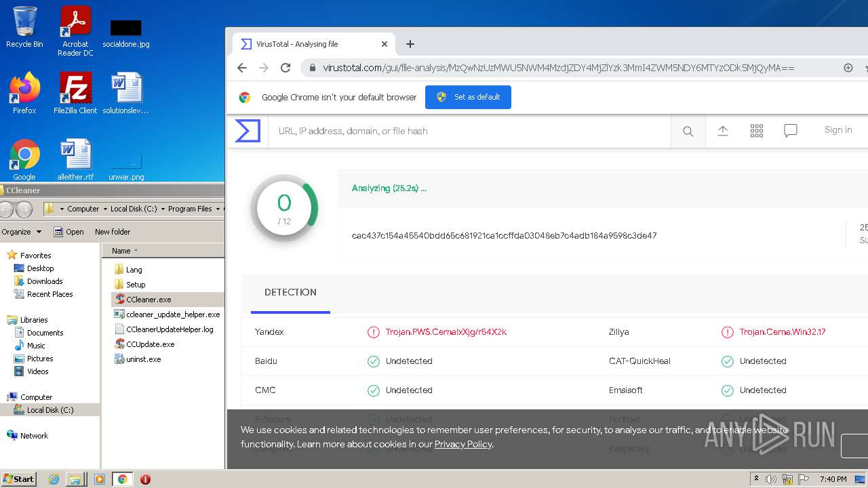Screen dimensions: 868x488
Task: Open Lang folder in Explorer
Action: click(x=128, y=270)
